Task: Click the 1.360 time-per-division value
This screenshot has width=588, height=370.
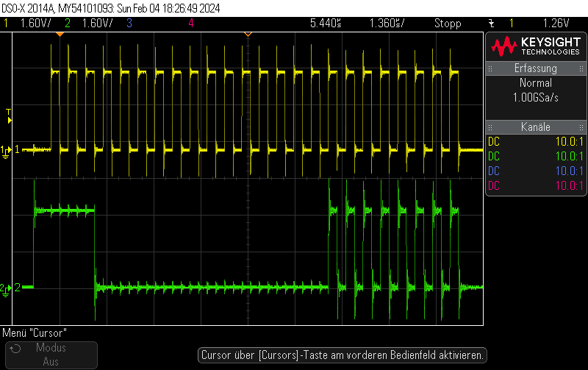Action: pos(387,24)
